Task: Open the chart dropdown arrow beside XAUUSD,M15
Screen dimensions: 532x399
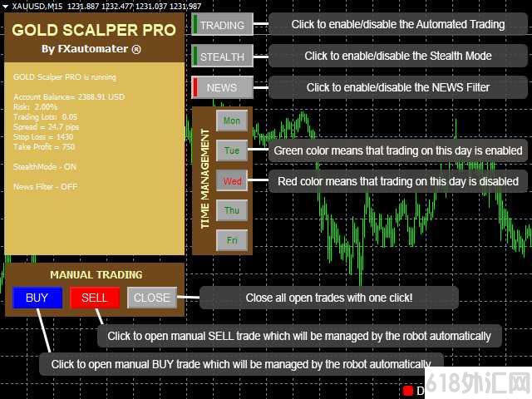Action: (5, 6)
